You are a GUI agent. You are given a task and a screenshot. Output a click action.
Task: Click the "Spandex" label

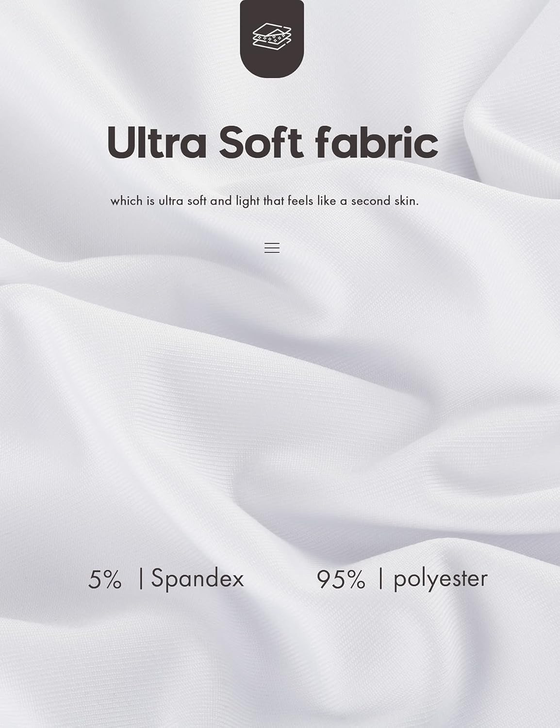pyautogui.click(x=197, y=579)
